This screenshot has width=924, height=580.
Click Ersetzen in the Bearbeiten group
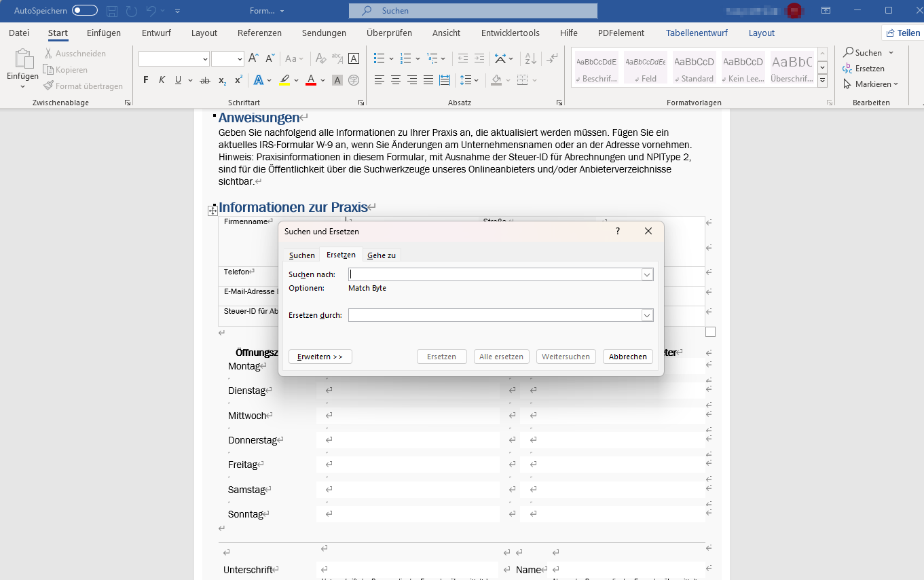point(864,69)
